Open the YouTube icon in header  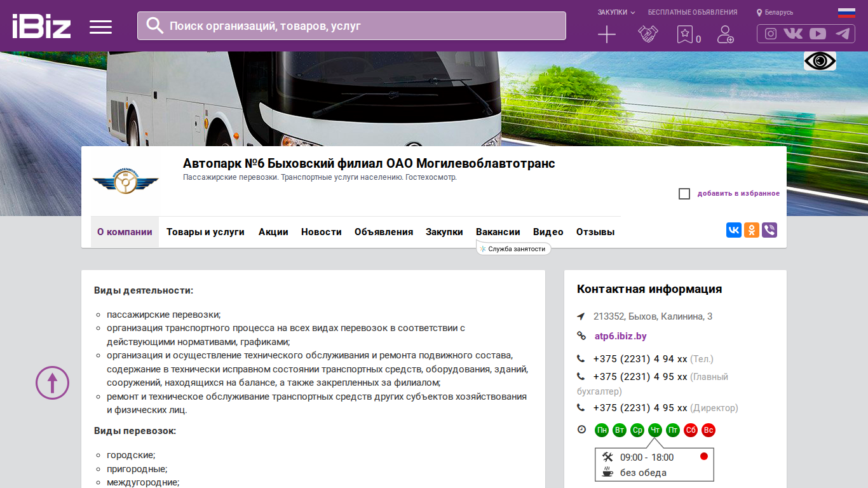tap(818, 34)
